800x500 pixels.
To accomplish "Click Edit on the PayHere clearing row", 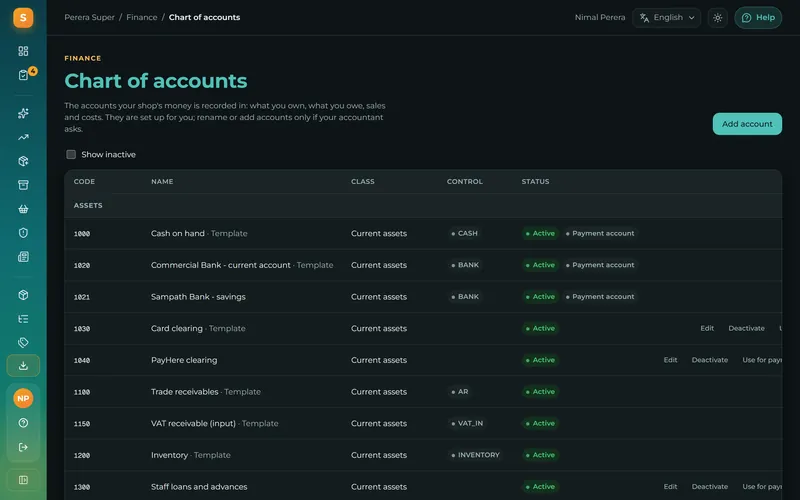I will point(670,360).
